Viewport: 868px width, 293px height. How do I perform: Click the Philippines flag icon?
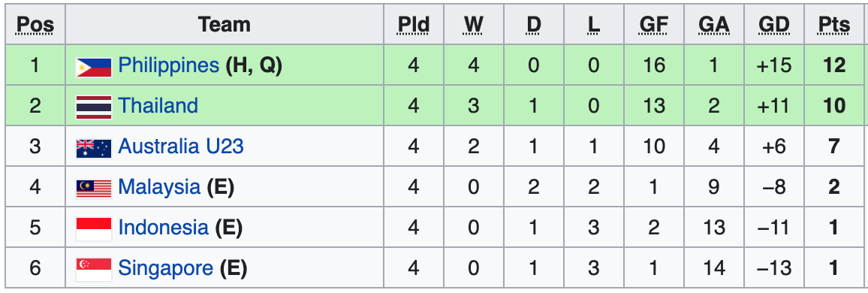pyautogui.click(x=94, y=67)
